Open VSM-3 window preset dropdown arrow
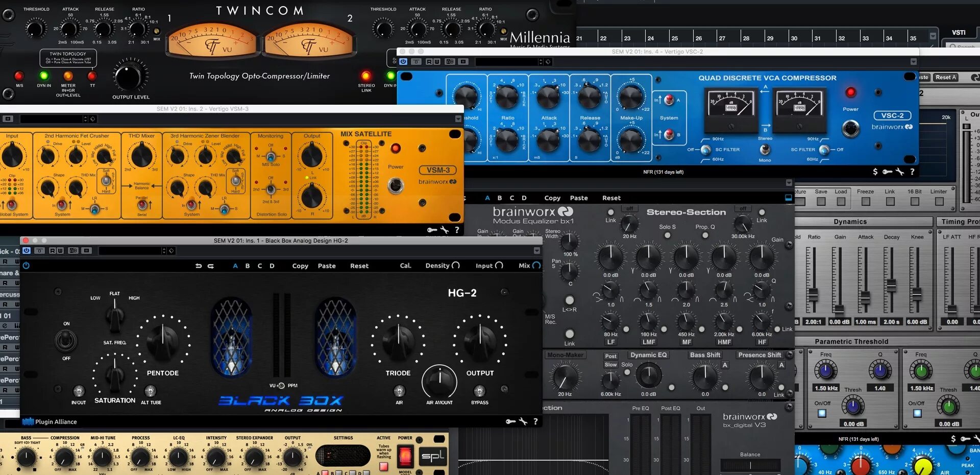 pos(85,118)
